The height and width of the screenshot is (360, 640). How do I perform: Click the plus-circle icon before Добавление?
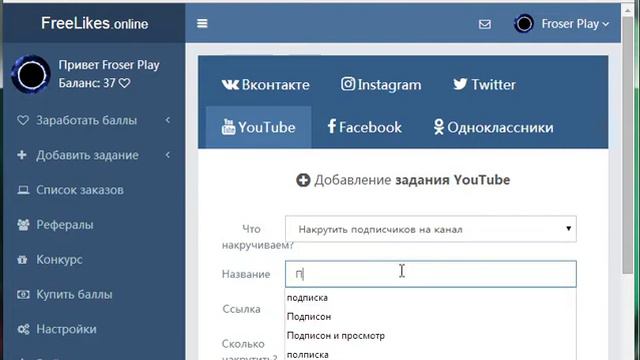tap(303, 180)
